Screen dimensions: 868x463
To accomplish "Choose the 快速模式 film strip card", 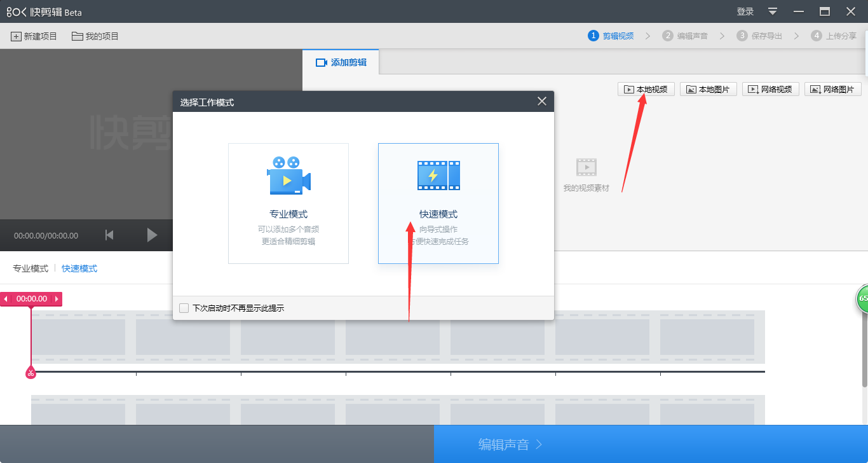I will [438, 204].
